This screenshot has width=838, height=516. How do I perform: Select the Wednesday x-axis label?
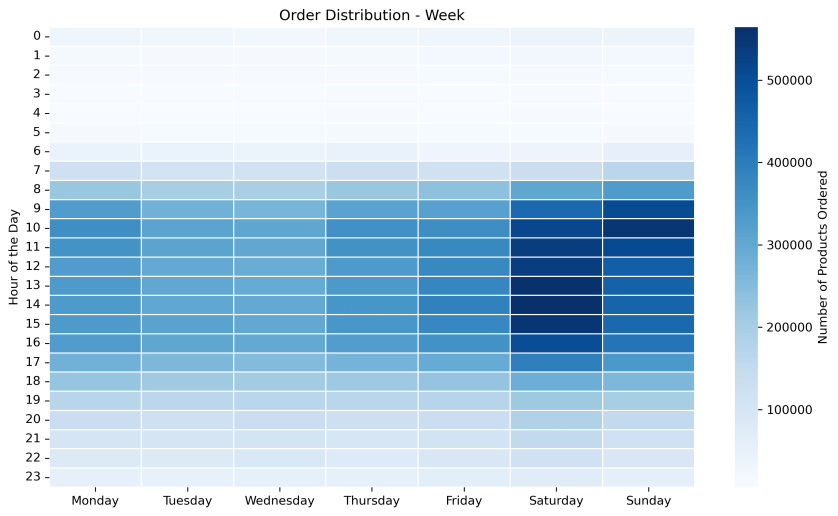[x=280, y=500]
